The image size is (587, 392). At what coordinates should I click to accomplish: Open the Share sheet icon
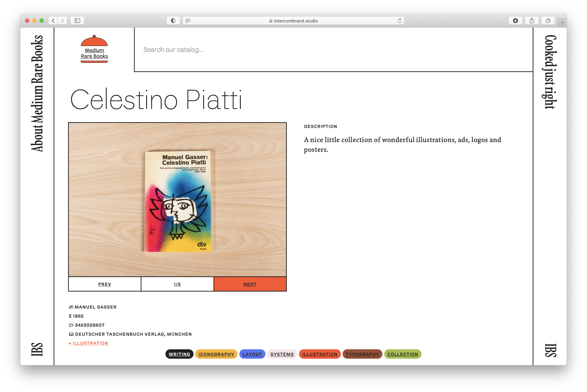(x=532, y=20)
